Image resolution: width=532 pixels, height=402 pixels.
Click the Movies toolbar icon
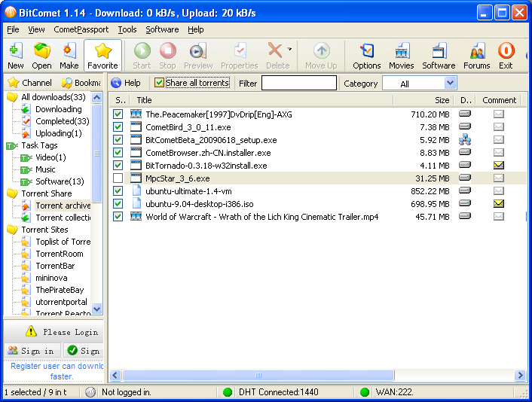coord(402,56)
